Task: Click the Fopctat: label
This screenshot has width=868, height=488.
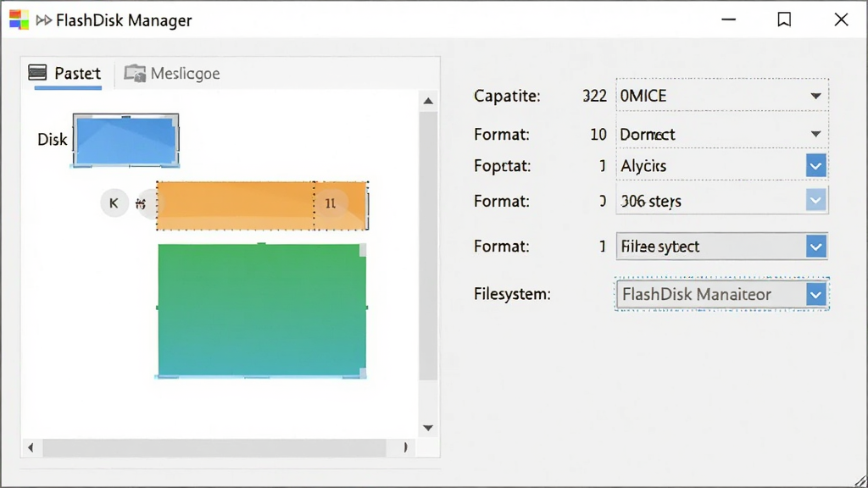Action: coord(502,165)
